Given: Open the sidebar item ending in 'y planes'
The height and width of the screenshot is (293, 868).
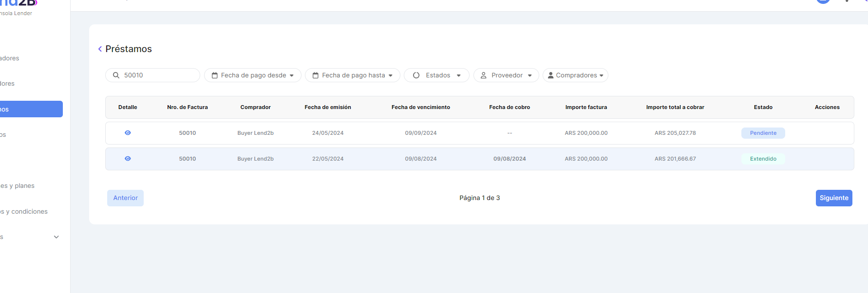Looking at the screenshot, I should point(18,186).
